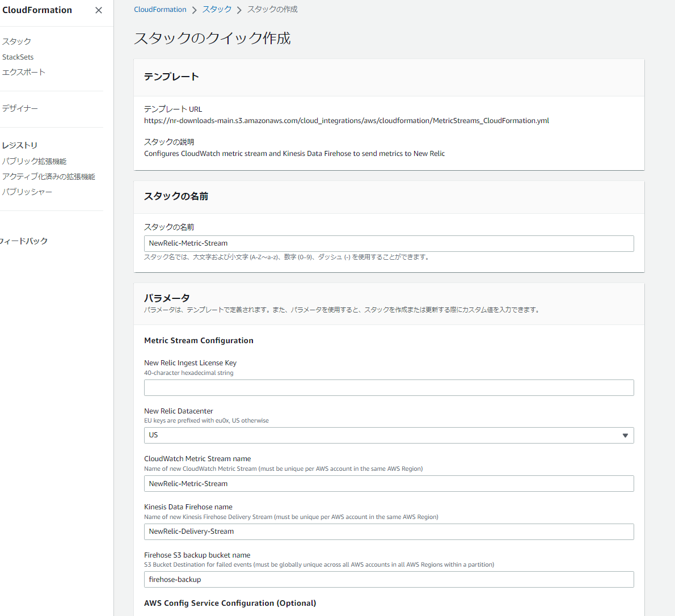Go to スタック breadcrumb link
Viewport: 675px width, 616px height.
point(217,10)
